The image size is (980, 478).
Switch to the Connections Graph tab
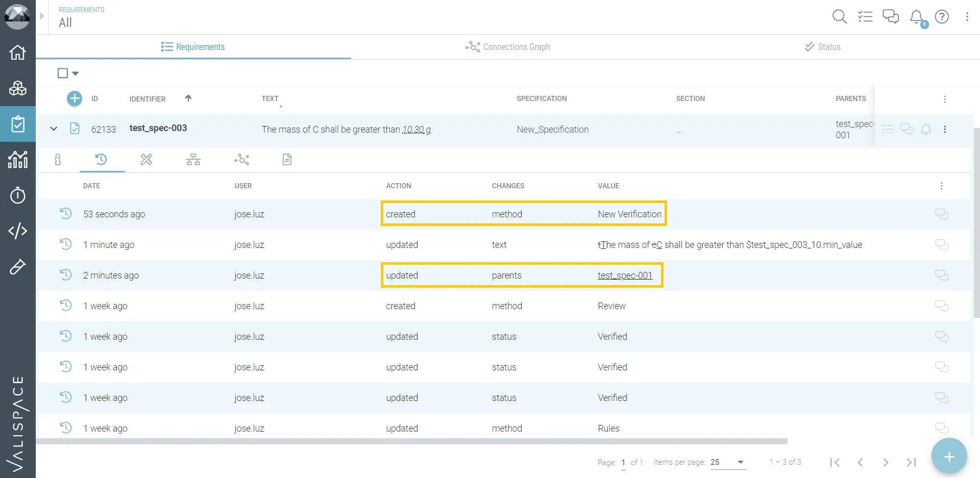[508, 47]
